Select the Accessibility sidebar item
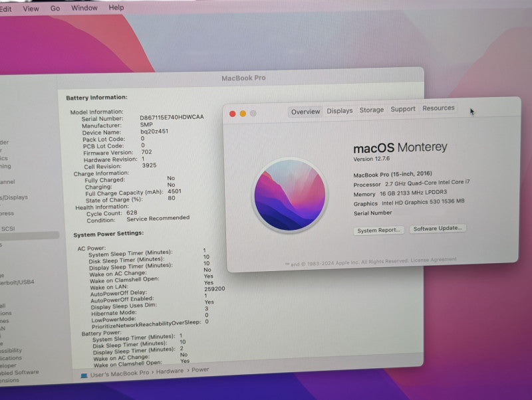The height and width of the screenshot is (400, 532). [x=11, y=351]
